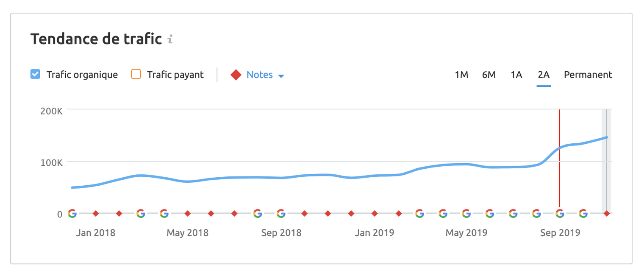Choose the 1A time range

click(516, 75)
